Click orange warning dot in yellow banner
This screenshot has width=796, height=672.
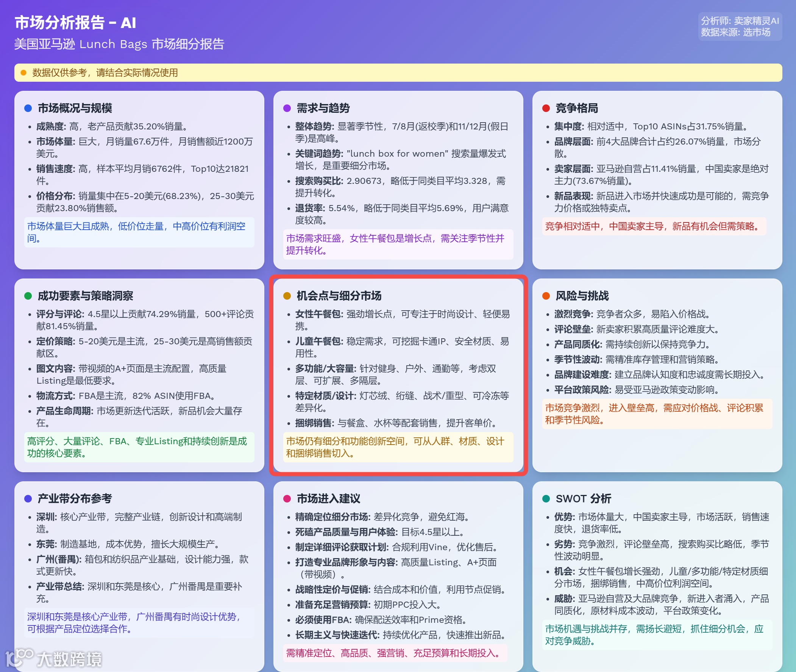[23, 73]
